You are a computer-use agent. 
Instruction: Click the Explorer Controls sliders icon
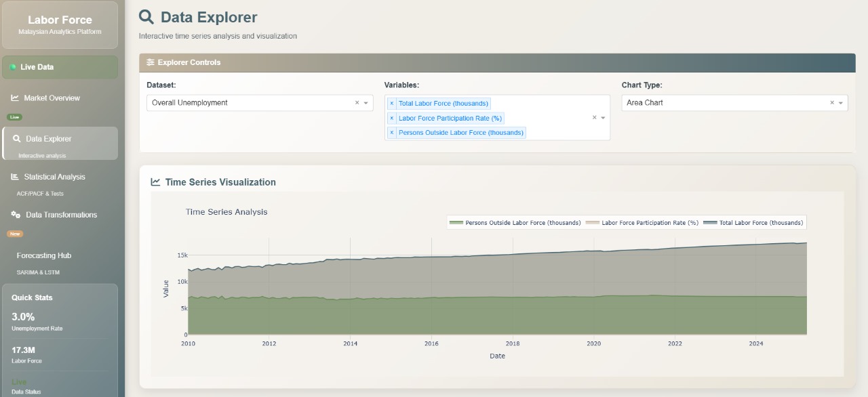[x=151, y=62]
